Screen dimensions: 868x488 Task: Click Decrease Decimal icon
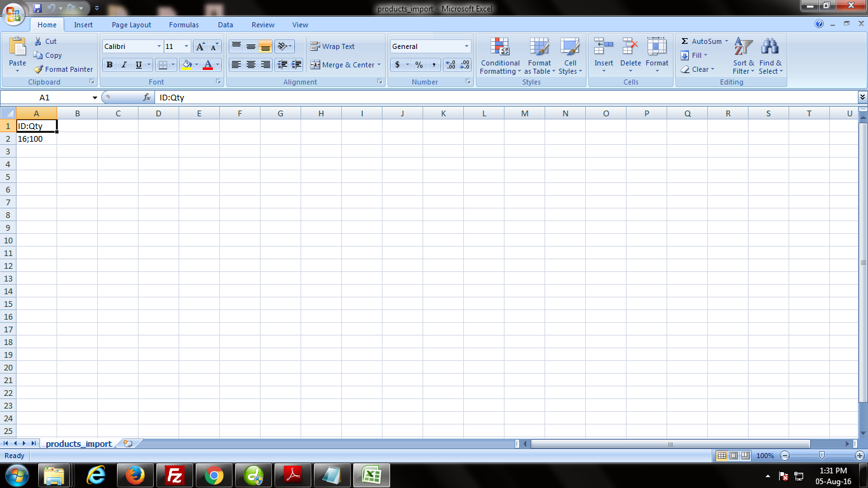click(x=465, y=65)
